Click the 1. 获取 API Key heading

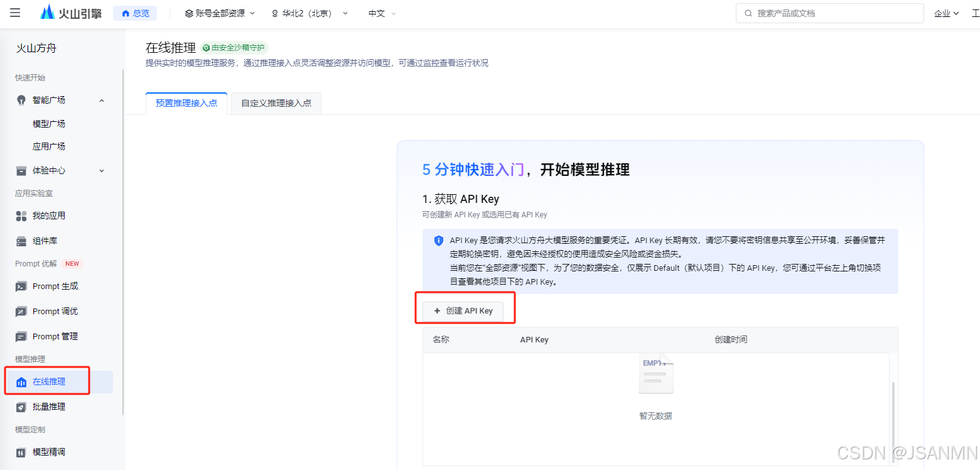tap(461, 199)
